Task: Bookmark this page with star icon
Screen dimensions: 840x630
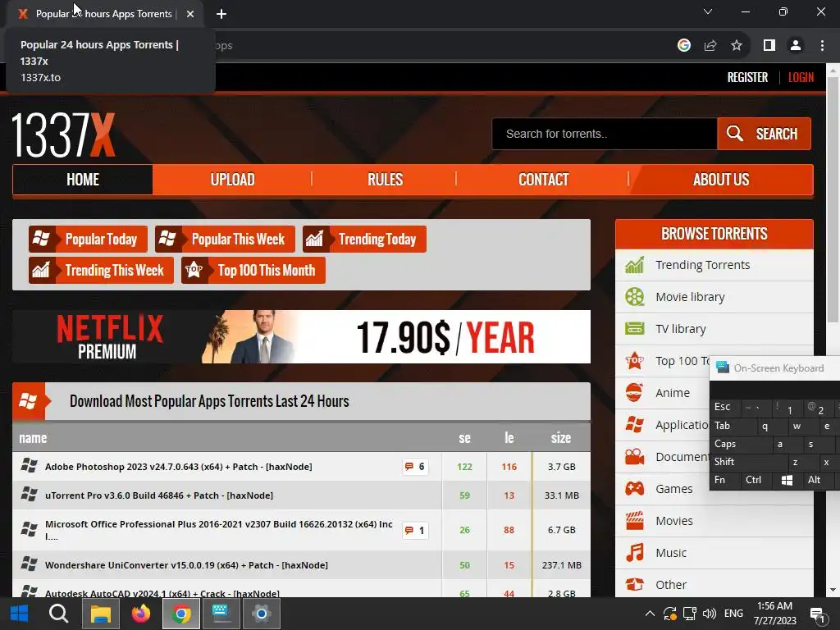Action: [737, 46]
